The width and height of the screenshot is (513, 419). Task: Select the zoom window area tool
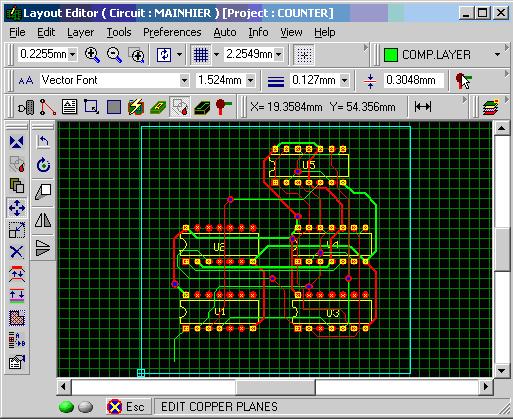click(137, 55)
